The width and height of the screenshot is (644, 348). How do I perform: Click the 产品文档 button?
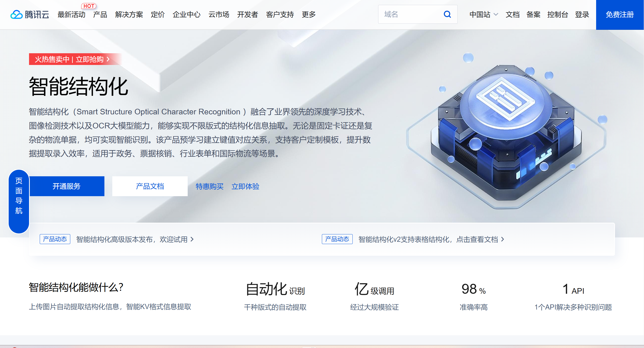150,186
